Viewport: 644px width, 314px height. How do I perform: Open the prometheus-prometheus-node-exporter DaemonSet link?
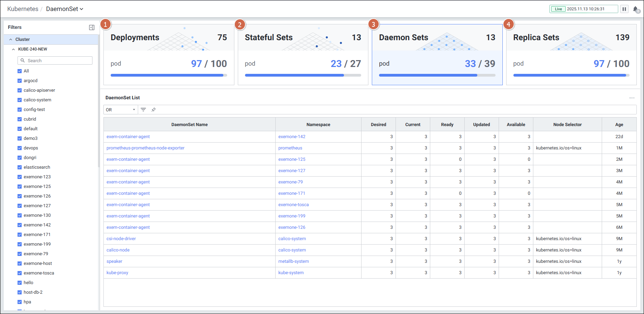pos(145,148)
